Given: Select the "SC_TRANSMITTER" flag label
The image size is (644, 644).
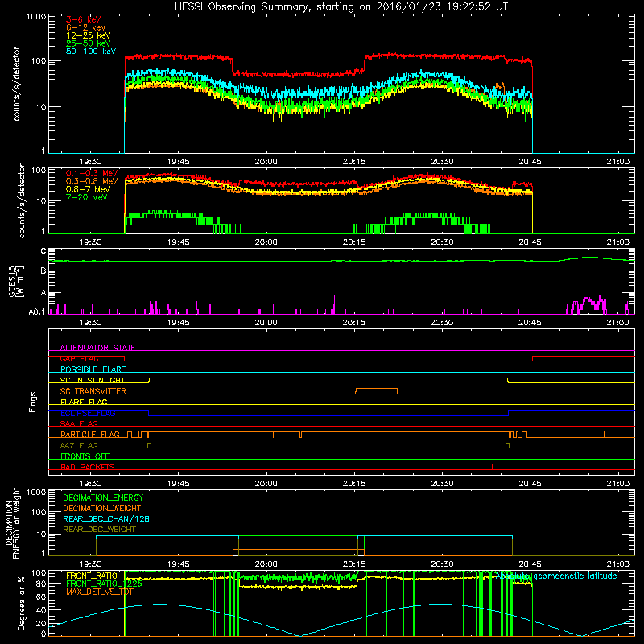Looking at the screenshot, I should pyautogui.click(x=93, y=391).
